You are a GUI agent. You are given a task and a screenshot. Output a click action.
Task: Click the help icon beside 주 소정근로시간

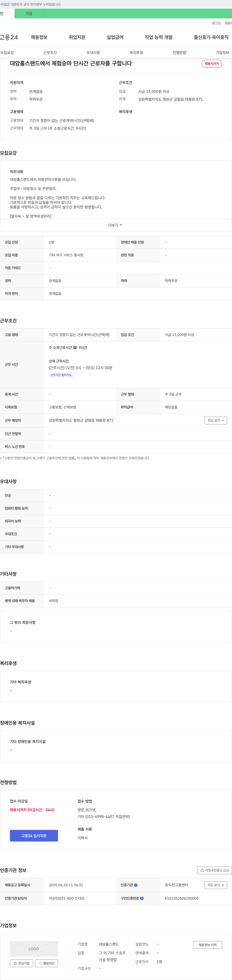coord(75,348)
